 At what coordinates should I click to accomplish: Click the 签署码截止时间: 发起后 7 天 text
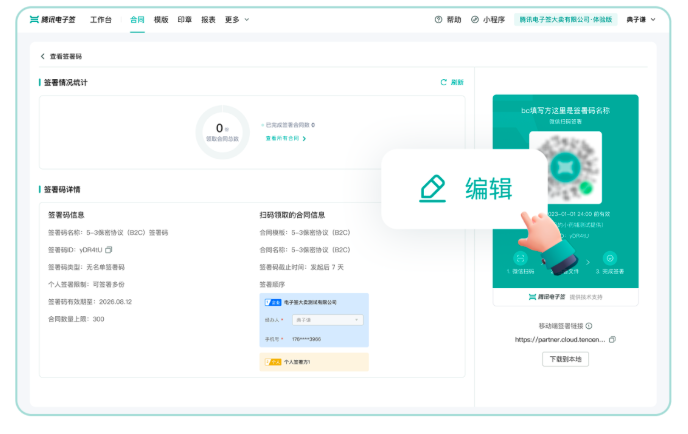tap(302, 267)
